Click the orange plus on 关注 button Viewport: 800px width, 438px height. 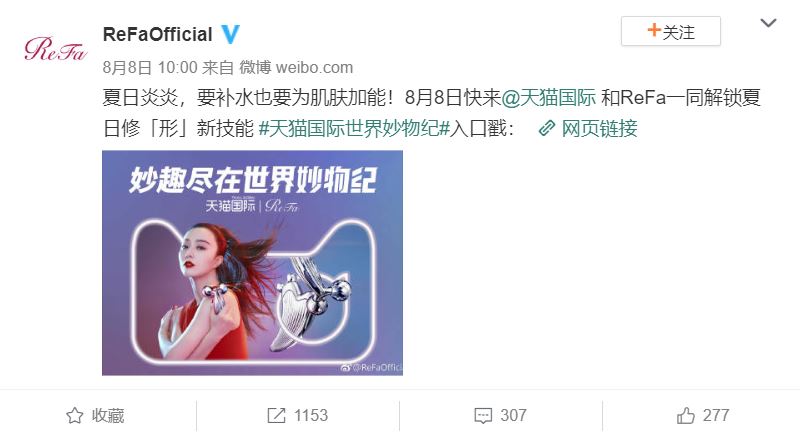pyautogui.click(x=654, y=30)
